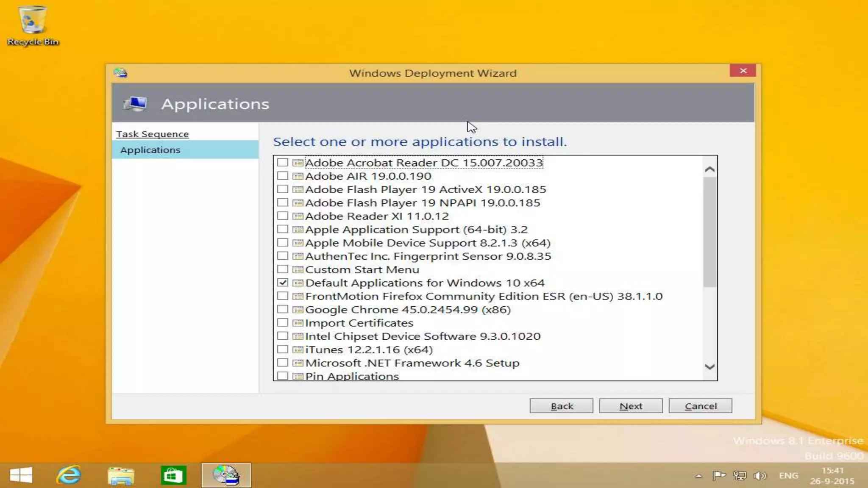This screenshot has width=868, height=488.
Task: Open the taskbar clock showing 15:41
Action: tap(832, 476)
